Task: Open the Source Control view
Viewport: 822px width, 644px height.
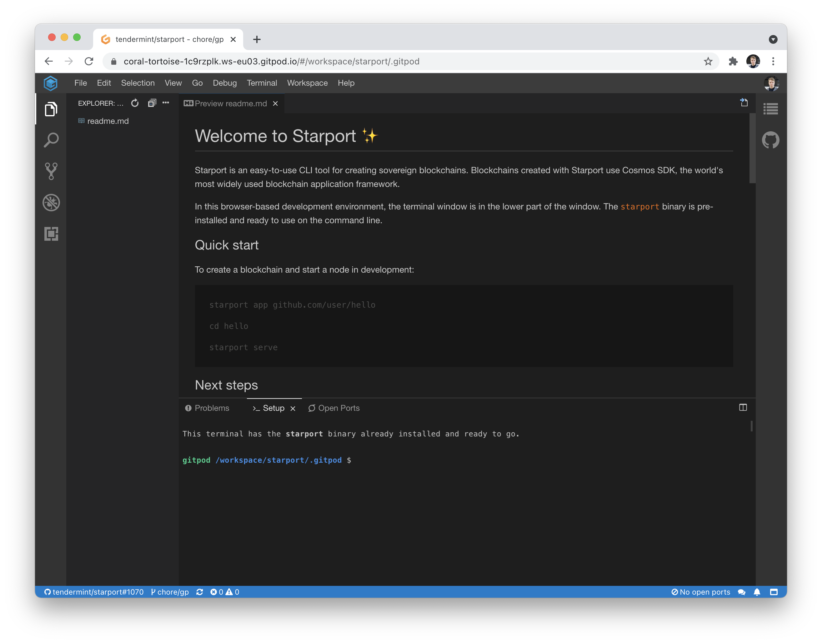Action: coord(51,171)
